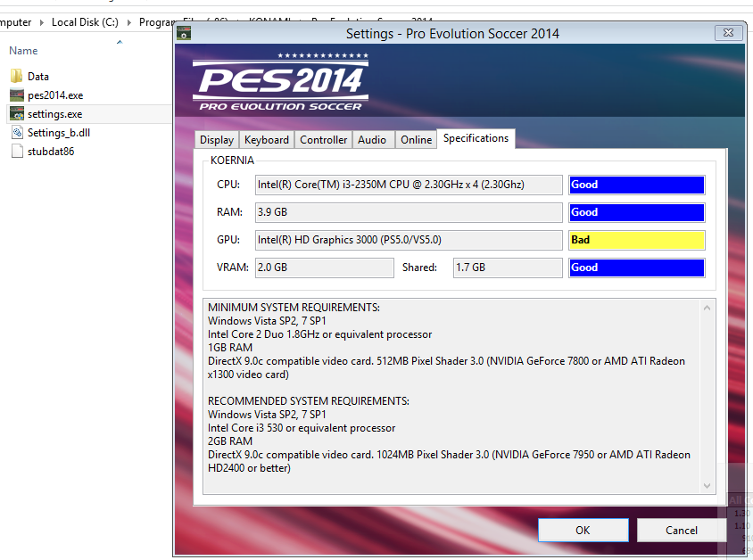Click the scroll-down arrow of the requirements box

pos(707,486)
